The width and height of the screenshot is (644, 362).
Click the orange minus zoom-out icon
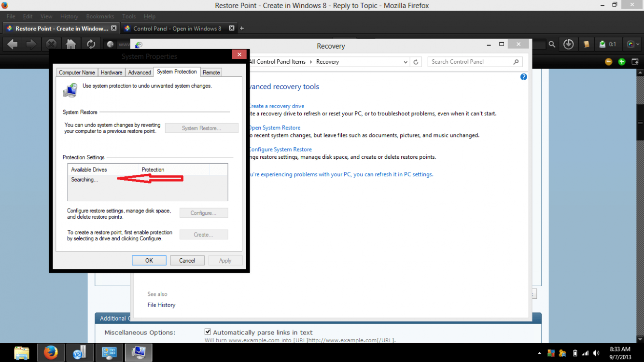coord(608,61)
